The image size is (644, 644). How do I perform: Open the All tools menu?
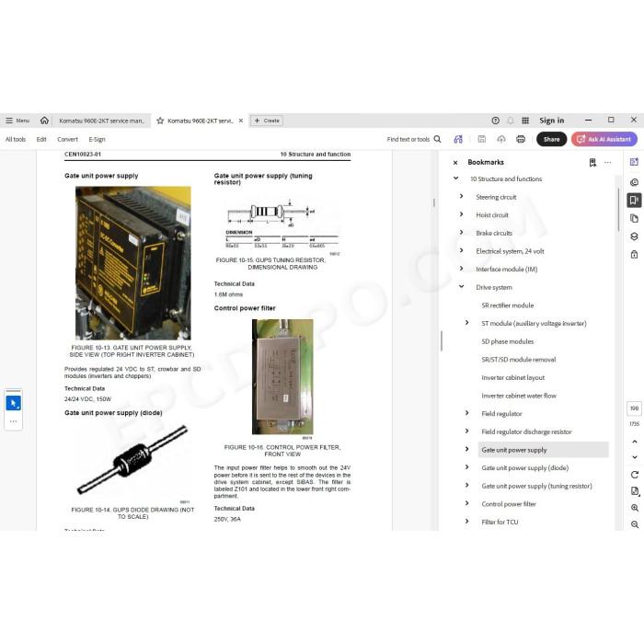(16, 139)
